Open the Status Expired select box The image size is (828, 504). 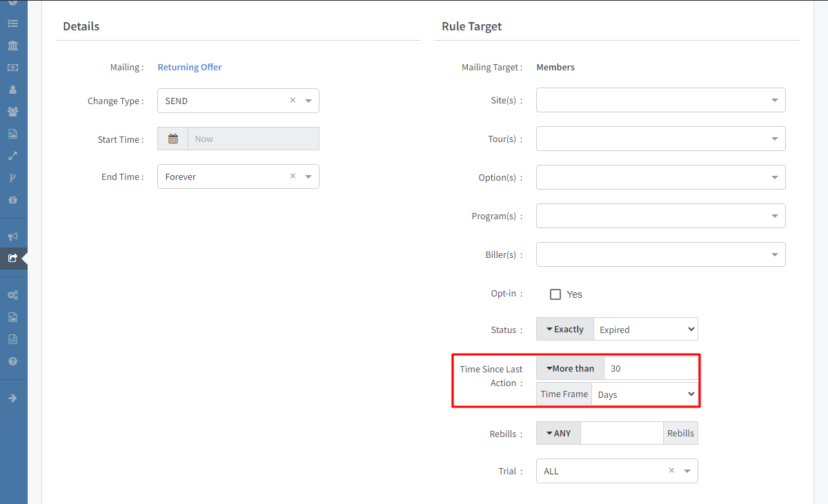(646, 330)
